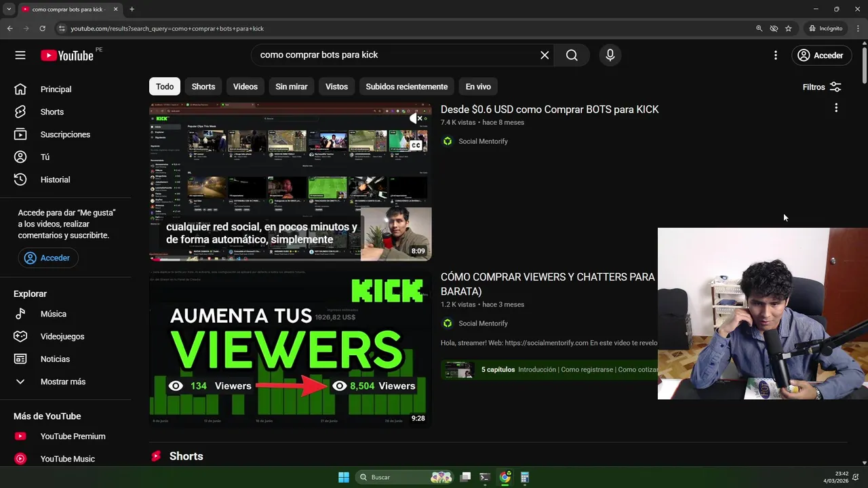The height and width of the screenshot is (488, 868).
Task: Start voice search with the microphone
Action: pyautogui.click(x=610, y=56)
